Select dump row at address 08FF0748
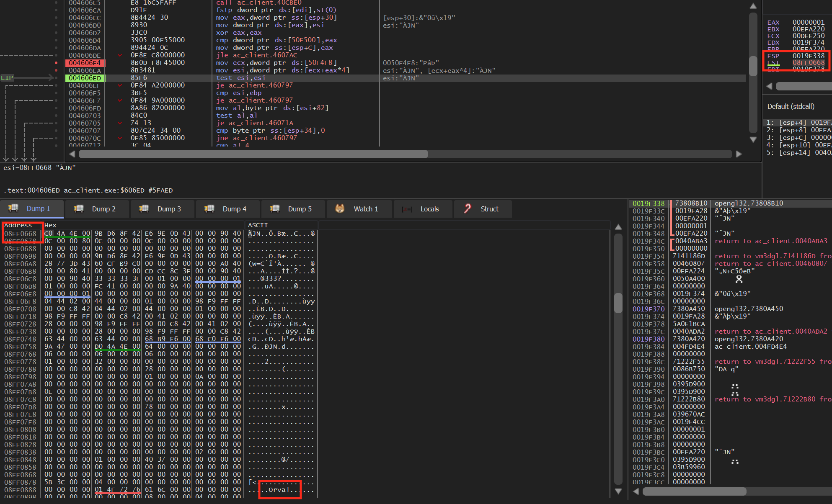The width and height of the screenshot is (832, 504). click(159, 339)
